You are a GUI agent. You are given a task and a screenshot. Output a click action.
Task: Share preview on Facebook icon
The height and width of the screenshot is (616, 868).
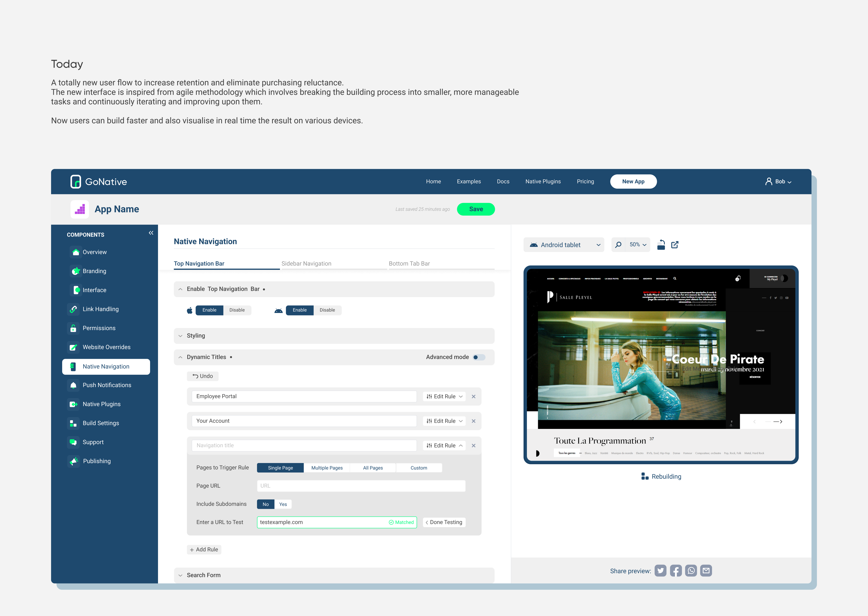coord(676,571)
